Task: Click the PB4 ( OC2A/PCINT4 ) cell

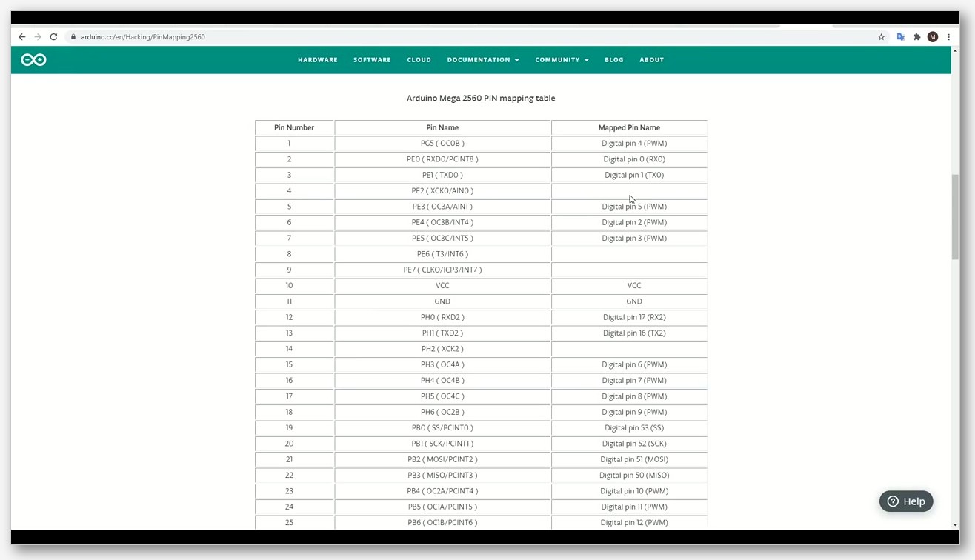Action: pyautogui.click(x=442, y=491)
